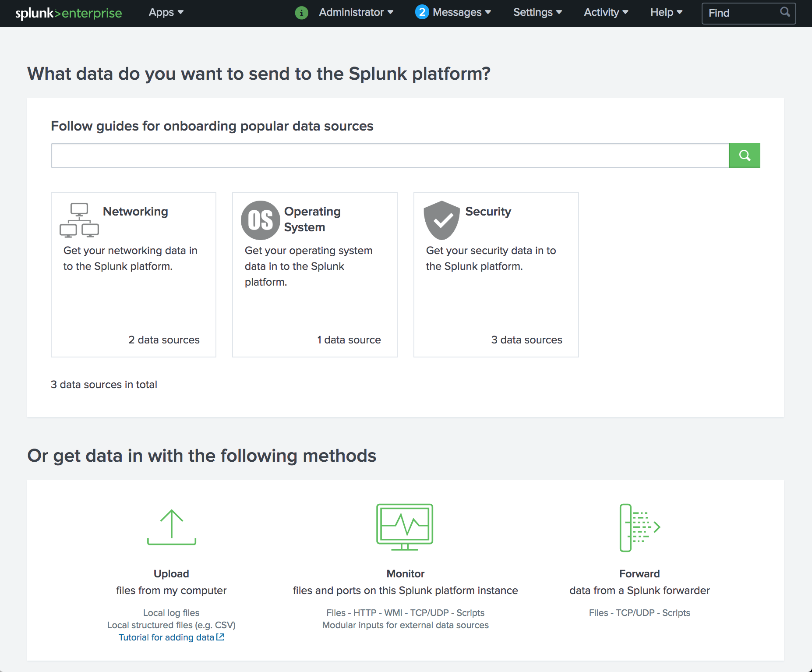812x672 pixels.
Task: Select the Forward method title
Action: click(x=639, y=573)
